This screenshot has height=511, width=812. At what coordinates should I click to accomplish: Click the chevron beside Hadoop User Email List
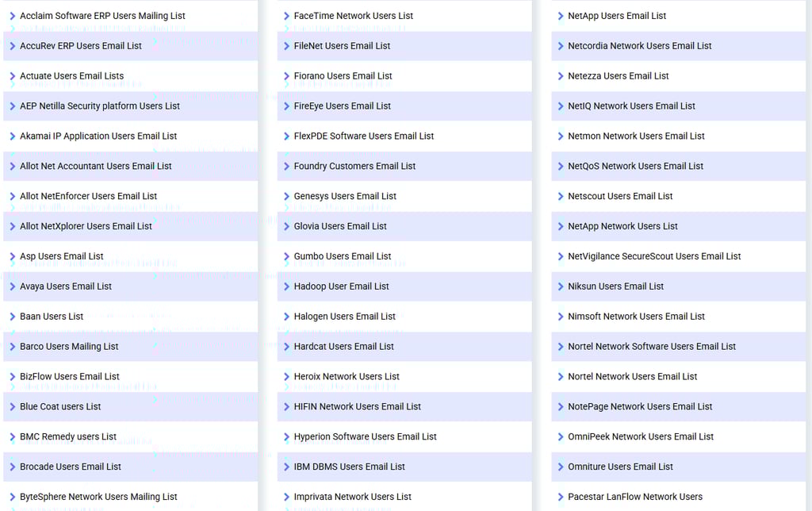[286, 286]
